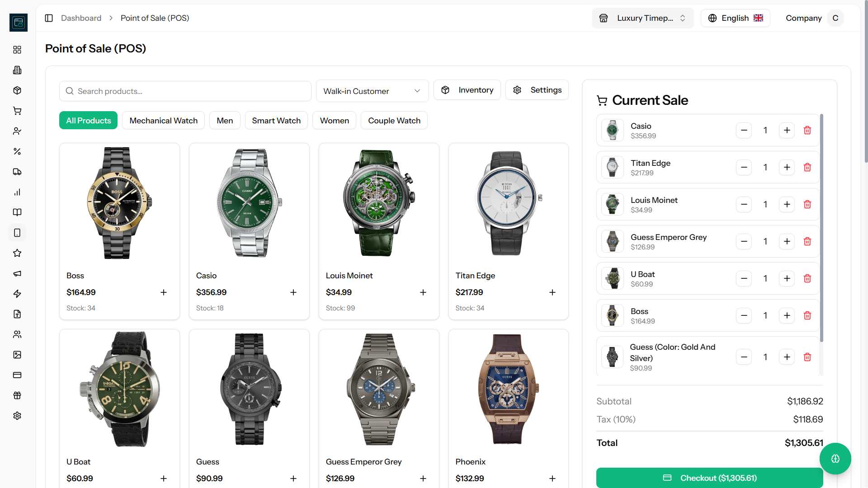868x488 pixels.
Task: Open the Inventory button
Action: [467, 90]
